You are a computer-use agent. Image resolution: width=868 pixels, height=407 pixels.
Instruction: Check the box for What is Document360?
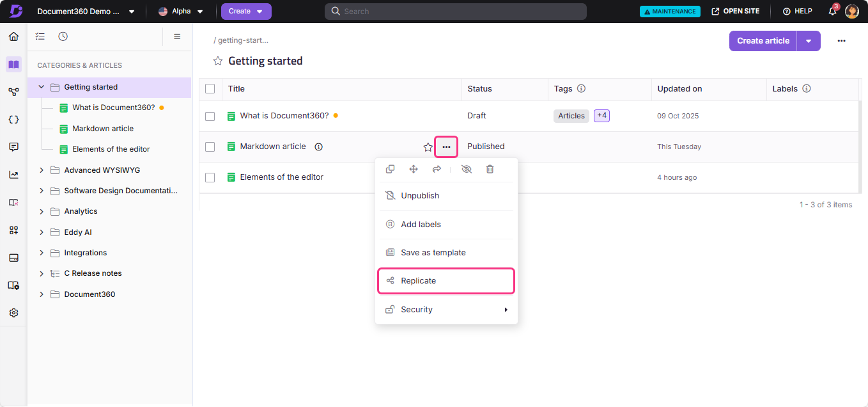(210, 116)
